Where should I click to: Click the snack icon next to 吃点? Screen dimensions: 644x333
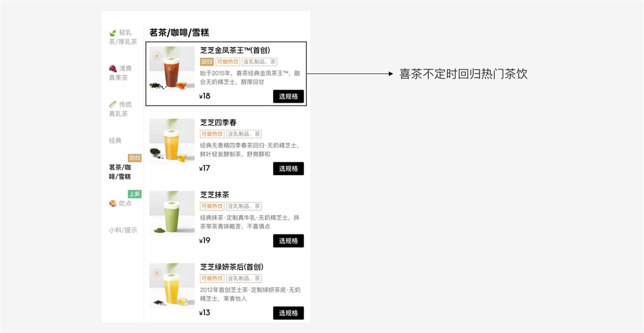[113, 204]
